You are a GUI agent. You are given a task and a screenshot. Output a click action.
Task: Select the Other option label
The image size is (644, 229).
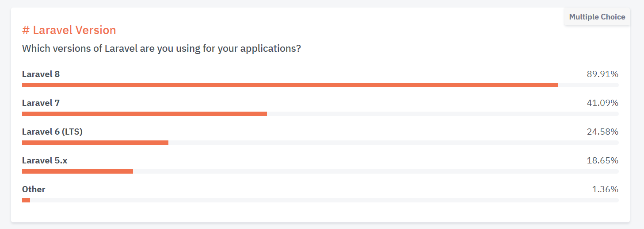(34, 189)
